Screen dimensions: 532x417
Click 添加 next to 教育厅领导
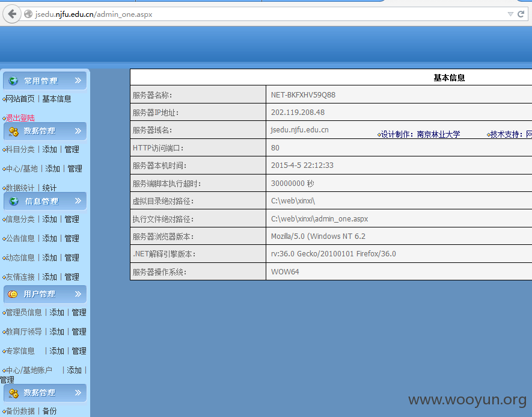pyautogui.click(x=57, y=332)
